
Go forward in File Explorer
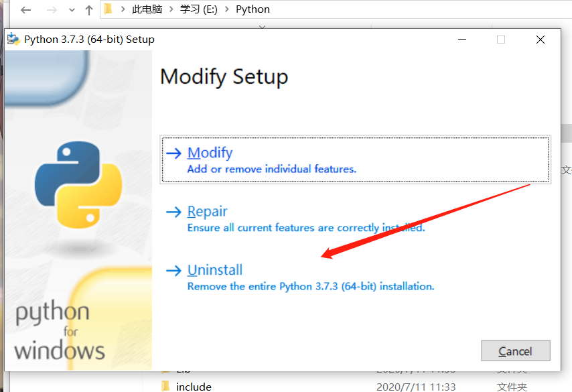point(52,10)
